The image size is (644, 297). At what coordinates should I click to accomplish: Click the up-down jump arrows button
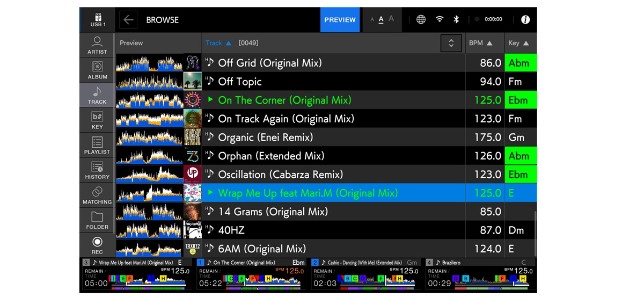click(451, 44)
